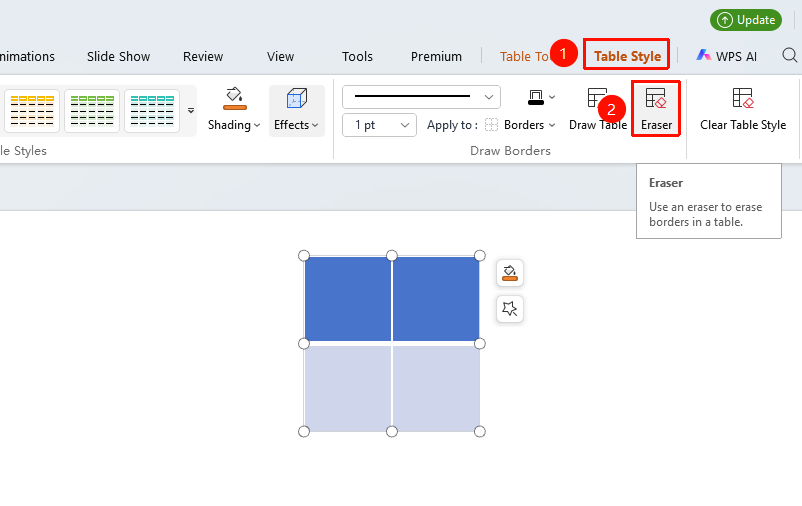Open the Premium tab
The height and width of the screenshot is (506, 802).
click(x=436, y=56)
